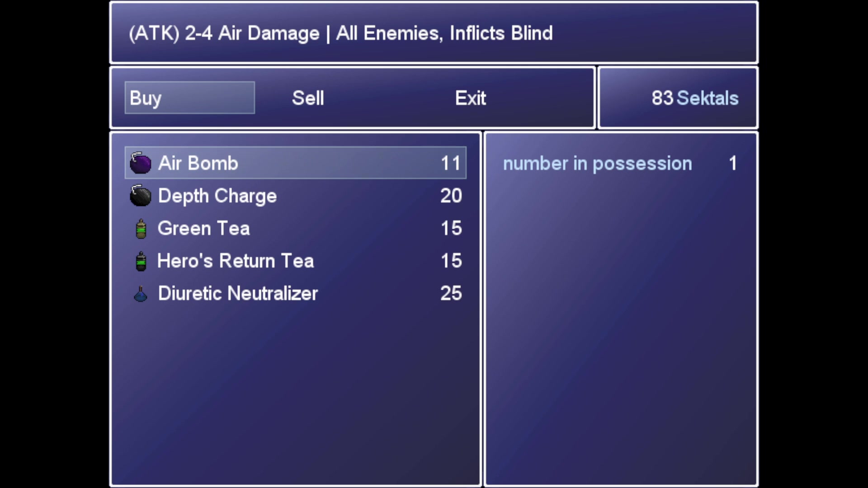Switch to the Sell option
The width and height of the screenshot is (868, 488).
pos(308,98)
